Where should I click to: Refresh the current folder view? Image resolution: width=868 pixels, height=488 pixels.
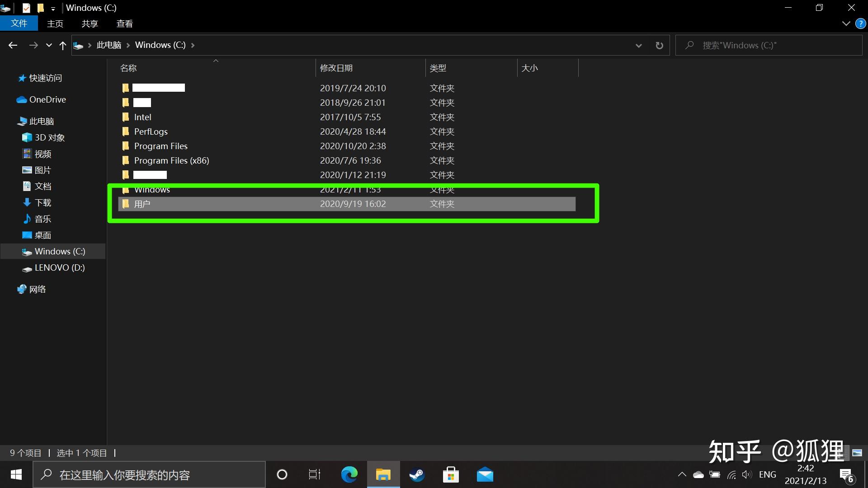[659, 45]
